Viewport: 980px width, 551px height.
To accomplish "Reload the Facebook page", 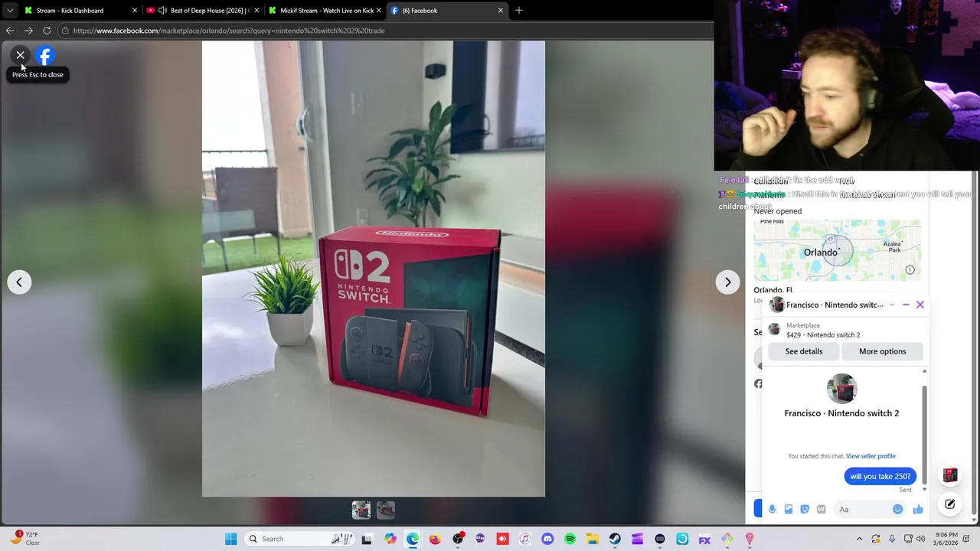I will point(47,31).
